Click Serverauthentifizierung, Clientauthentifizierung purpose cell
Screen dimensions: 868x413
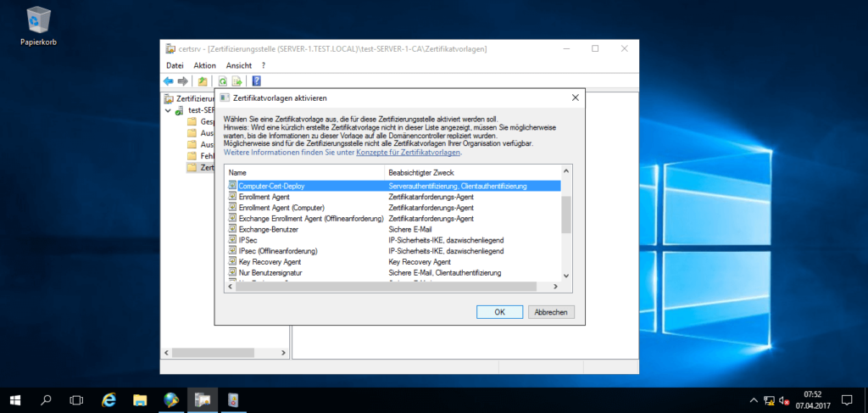pyautogui.click(x=457, y=186)
